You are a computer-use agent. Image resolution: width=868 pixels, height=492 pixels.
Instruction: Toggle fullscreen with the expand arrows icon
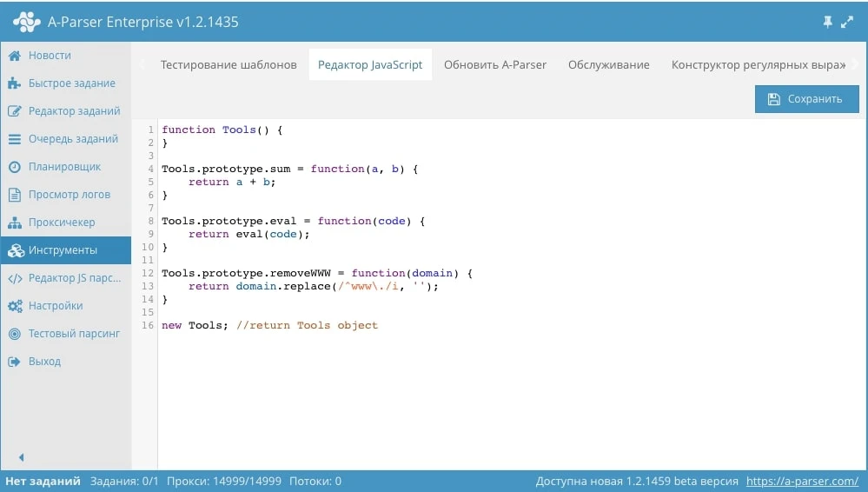click(847, 22)
